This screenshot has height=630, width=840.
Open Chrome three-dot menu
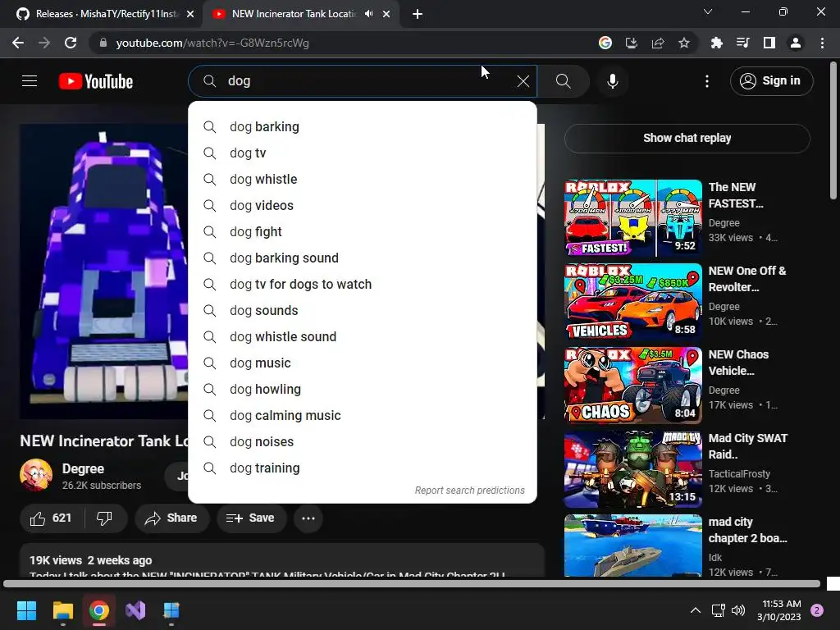tap(822, 43)
